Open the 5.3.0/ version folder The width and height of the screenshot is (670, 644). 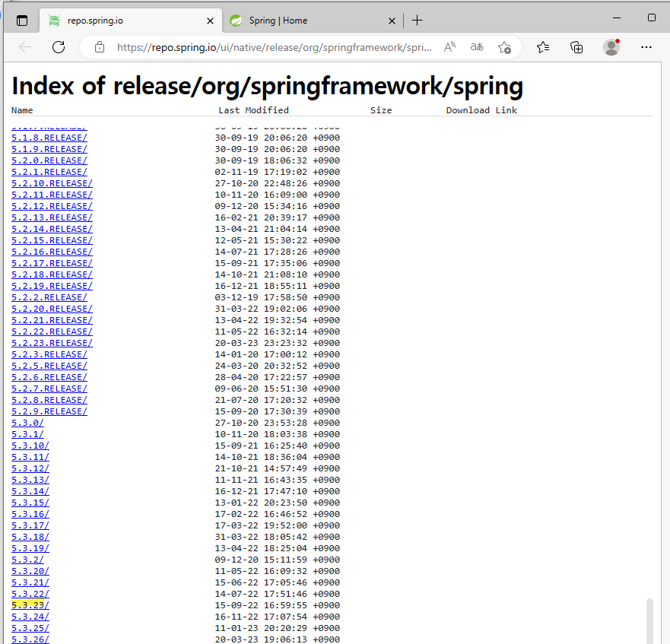(x=27, y=423)
